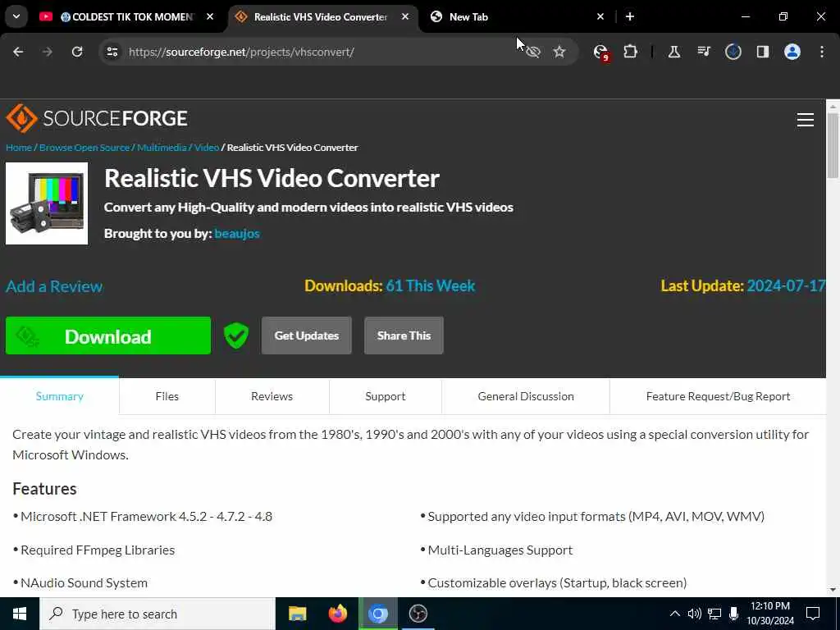Follow the Browse Open Source breadcrumb
840x630 pixels.
[x=84, y=148]
